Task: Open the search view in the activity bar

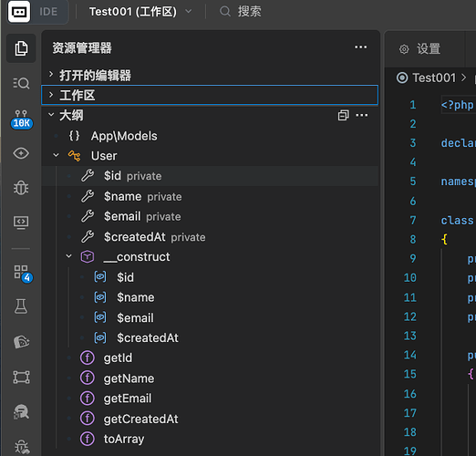Action: click(x=21, y=83)
